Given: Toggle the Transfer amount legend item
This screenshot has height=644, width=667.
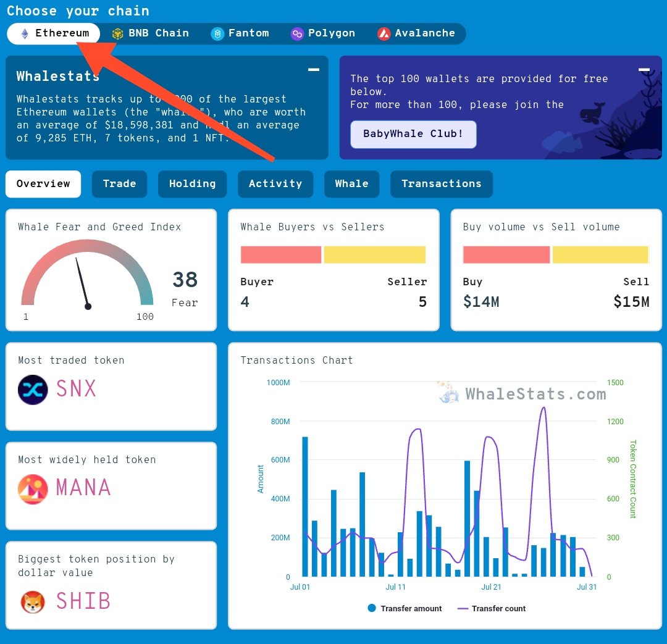Looking at the screenshot, I should (405, 608).
